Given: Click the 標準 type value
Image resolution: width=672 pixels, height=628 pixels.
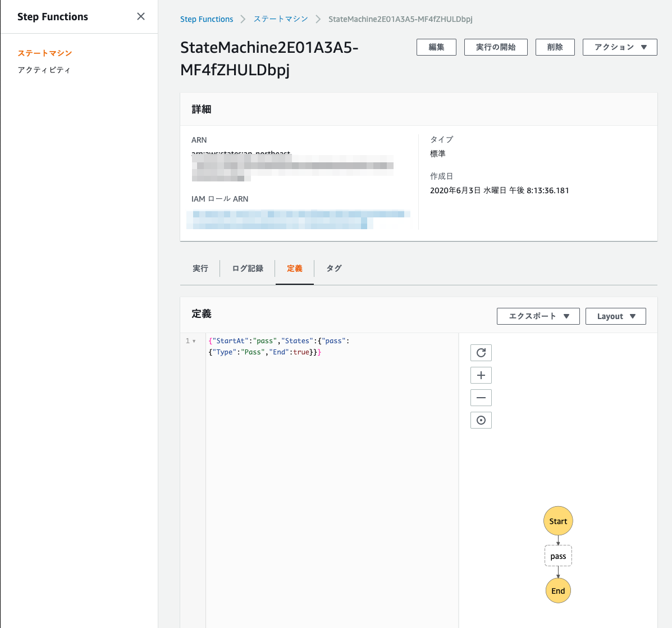Looking at the screenshot, I should click(437, 154).
